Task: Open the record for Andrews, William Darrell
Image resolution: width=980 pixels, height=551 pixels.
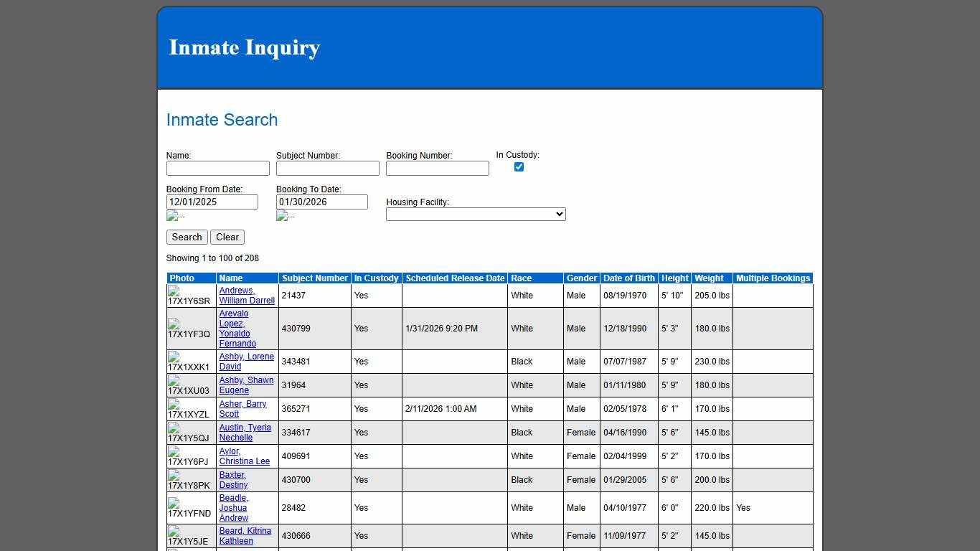Action: coord(246,295)
